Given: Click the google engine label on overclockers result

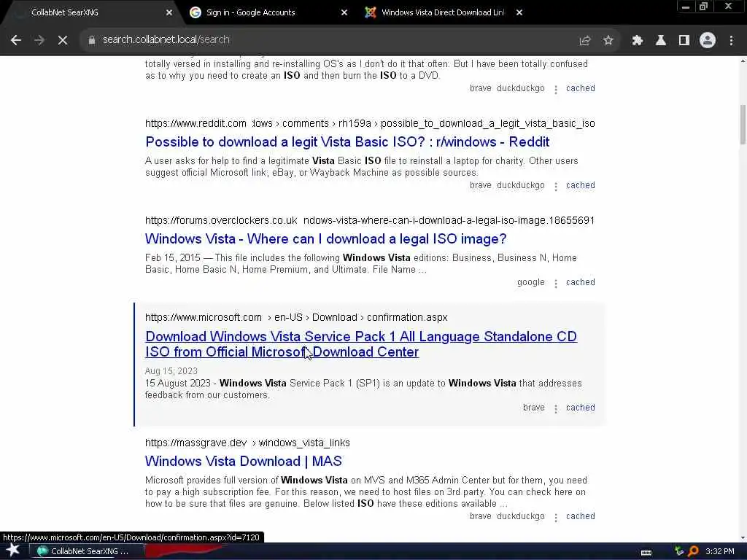Looking at the screenshot, I should (x=531, y=282).
